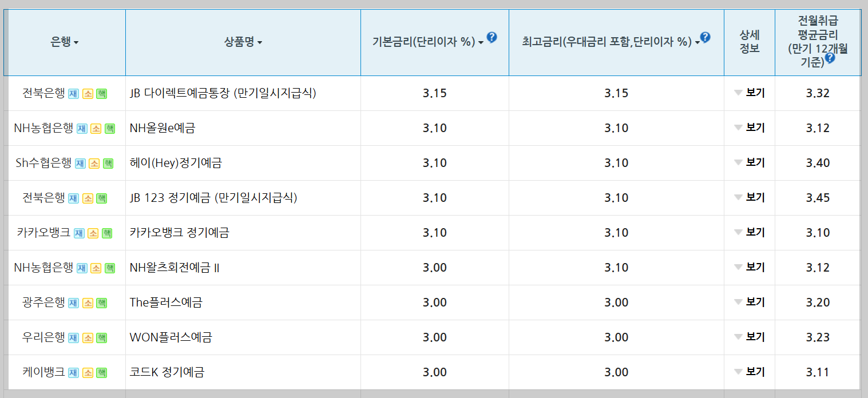Viewport: 868px width, 398px height.
Task: Expand 보기 details for The플러스예금
Action: (x=750, y=303)
